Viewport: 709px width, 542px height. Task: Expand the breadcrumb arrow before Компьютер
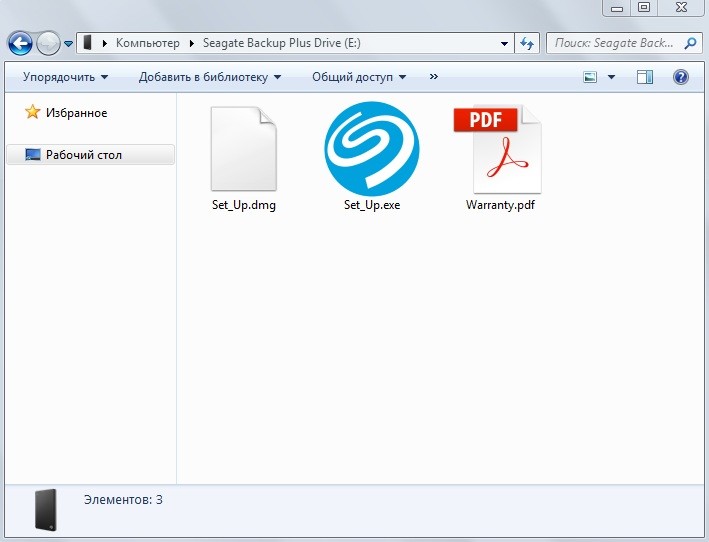pos(105,43)
